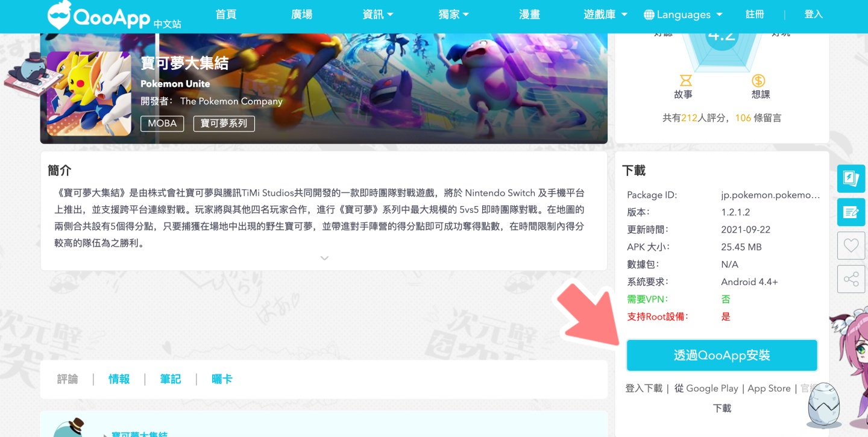The height and width of the screenshot is (437, 868).
Task: Open the 資訊 dropdown menu
Action: coord(378,14)
